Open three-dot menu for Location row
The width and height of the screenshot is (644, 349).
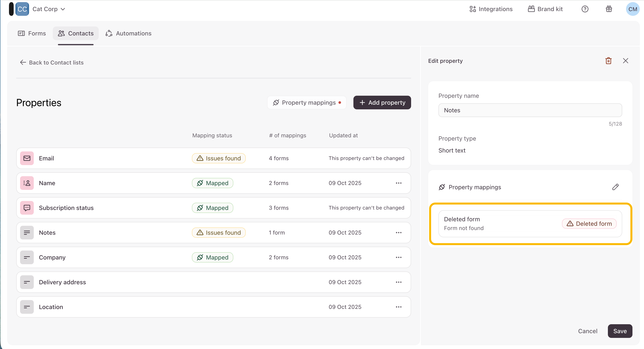point(398,307)
